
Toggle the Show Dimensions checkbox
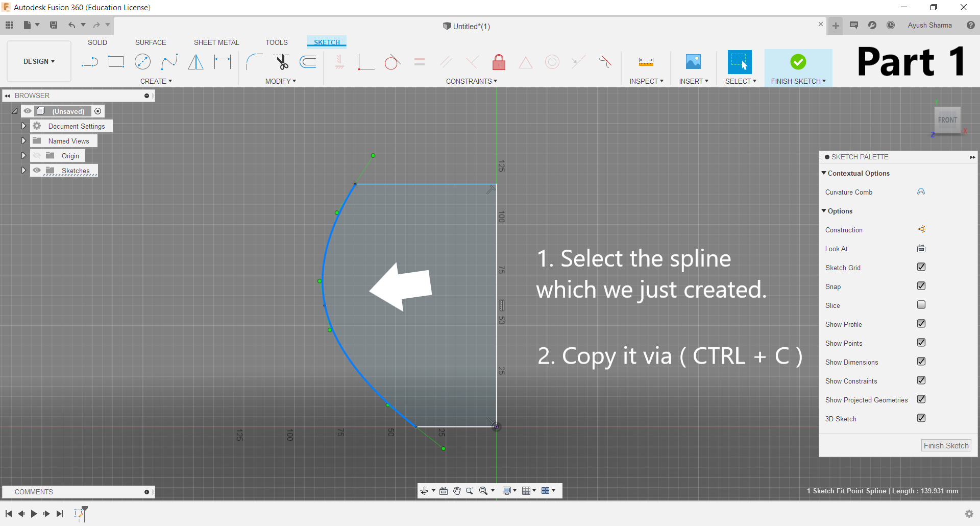[x=921, y=362]
